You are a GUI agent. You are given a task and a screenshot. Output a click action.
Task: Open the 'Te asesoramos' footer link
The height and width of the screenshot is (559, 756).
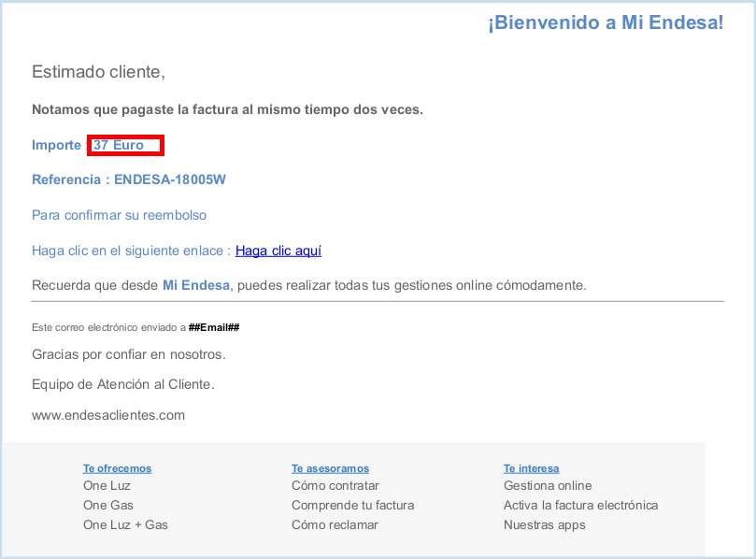coord(330,468)
